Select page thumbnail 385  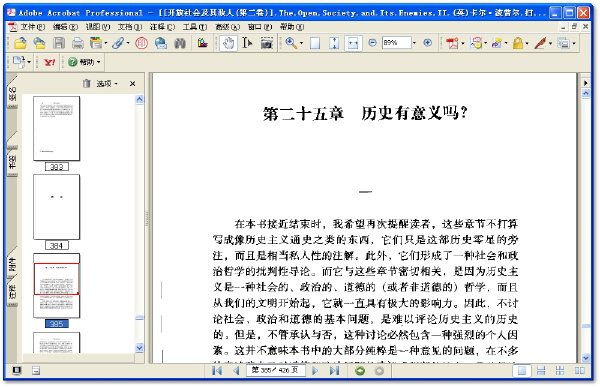57,286
